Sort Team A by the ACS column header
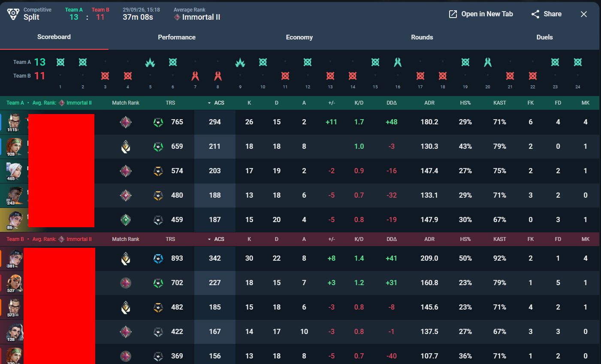This screenshot has height=364, width=601. [x=216, y=103]
